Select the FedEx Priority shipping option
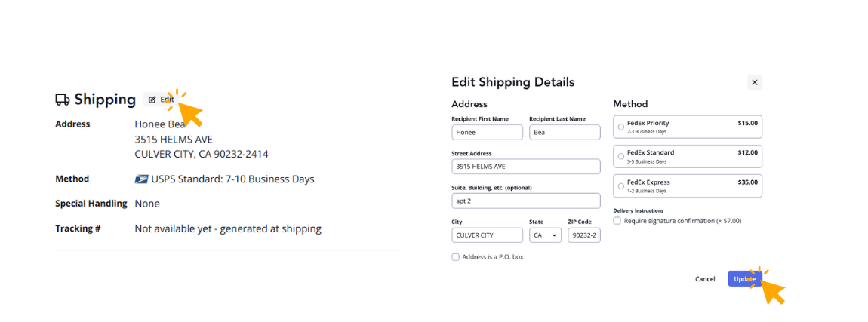The height and width of the screenshot is (322, 868). pos(621,127)
